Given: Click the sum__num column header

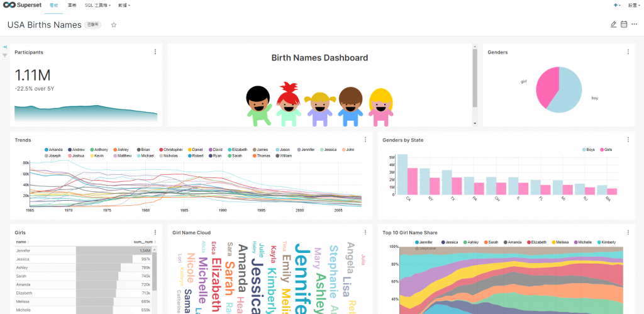Looking at the screenshot, I should 143,242.
